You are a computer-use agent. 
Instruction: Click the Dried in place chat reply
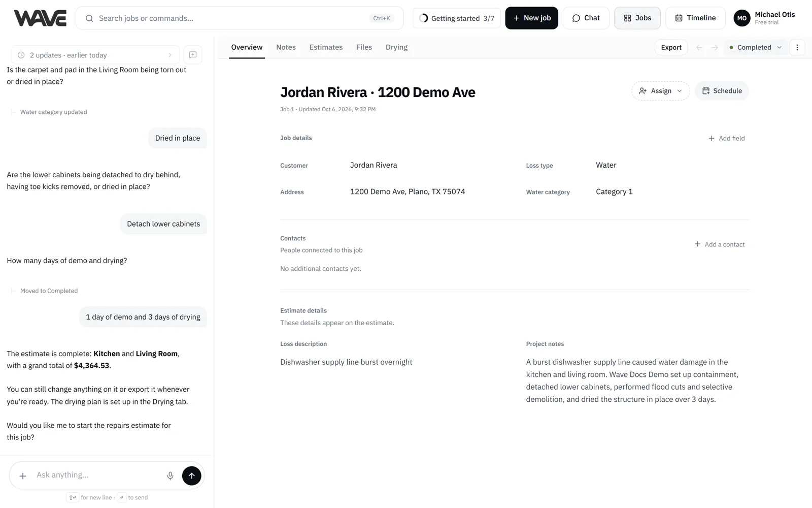click(x=178, y=138)
